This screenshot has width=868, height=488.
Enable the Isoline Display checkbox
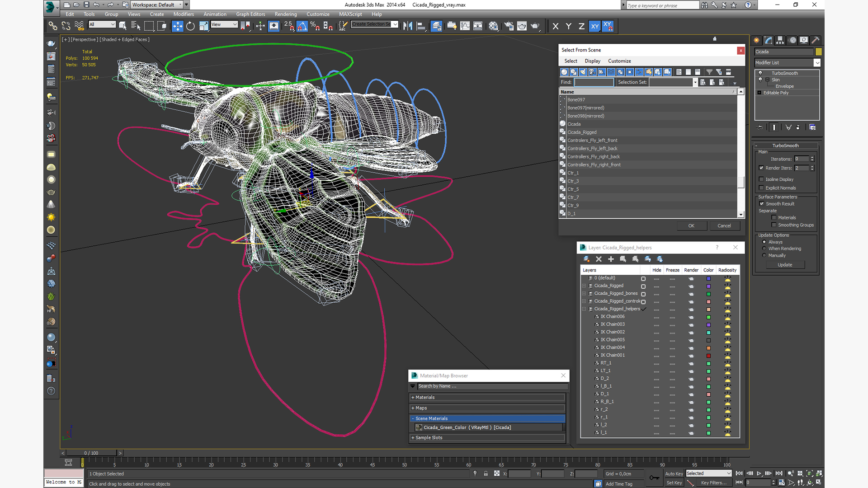761,179
